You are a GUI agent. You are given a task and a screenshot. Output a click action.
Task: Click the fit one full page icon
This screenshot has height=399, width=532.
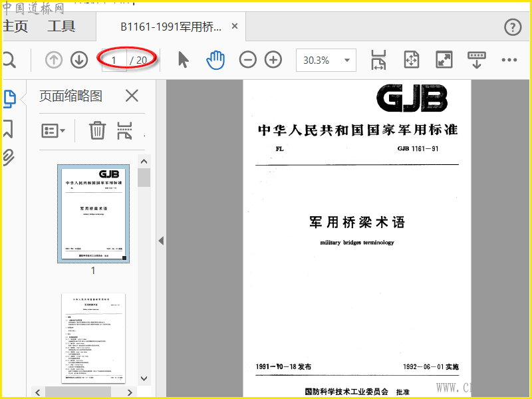point(411,60)
